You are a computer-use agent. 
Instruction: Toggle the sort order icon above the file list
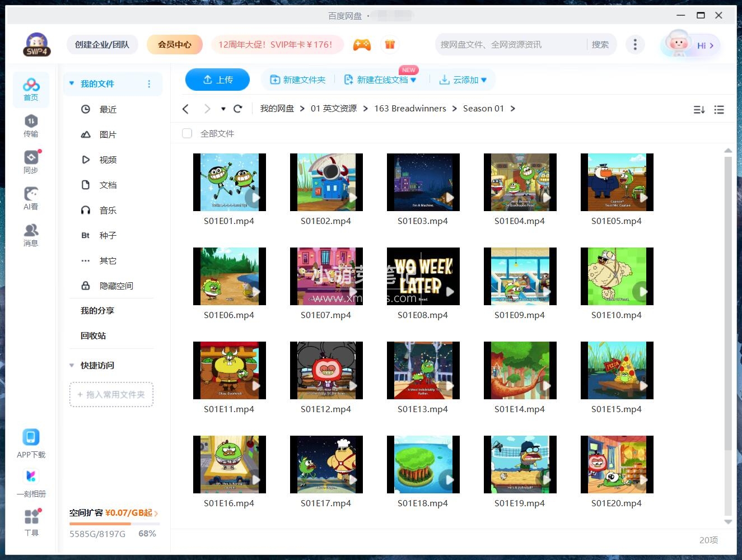698,109
